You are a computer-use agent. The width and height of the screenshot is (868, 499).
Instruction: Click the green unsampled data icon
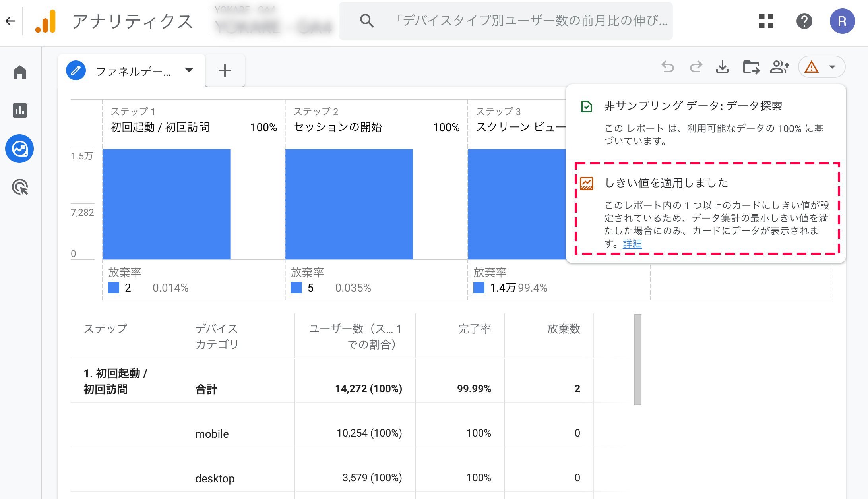point(587,106)
